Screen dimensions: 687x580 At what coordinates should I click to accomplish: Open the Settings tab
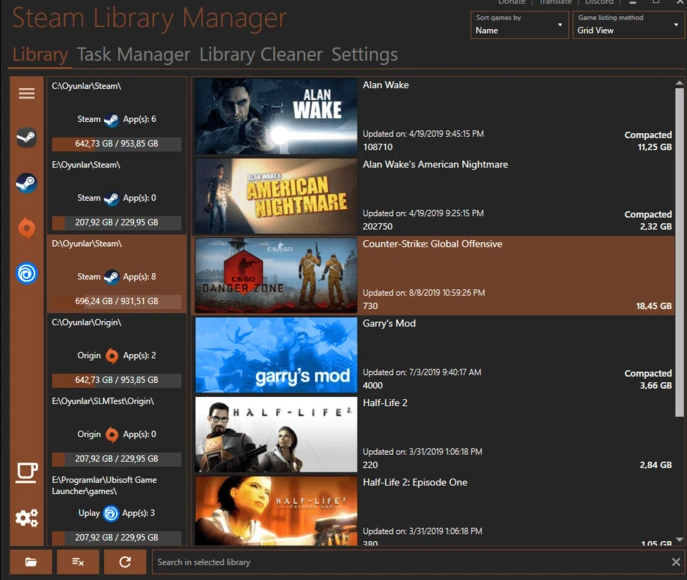coord(365,55)
